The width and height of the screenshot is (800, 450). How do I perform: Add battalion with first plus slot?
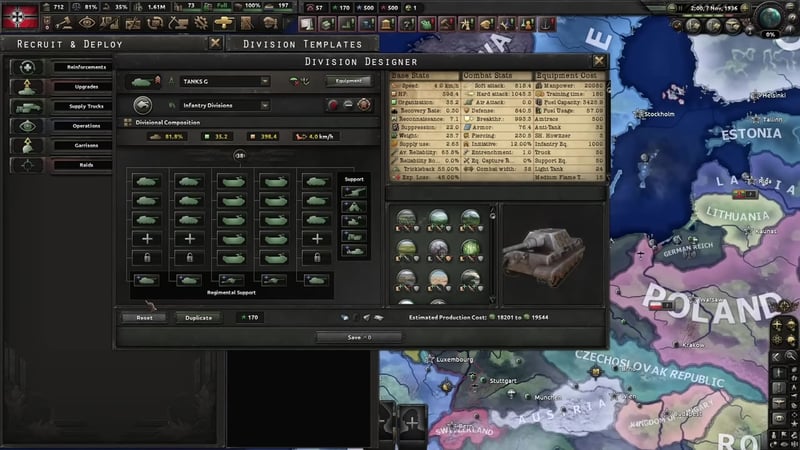pos(147,238)
